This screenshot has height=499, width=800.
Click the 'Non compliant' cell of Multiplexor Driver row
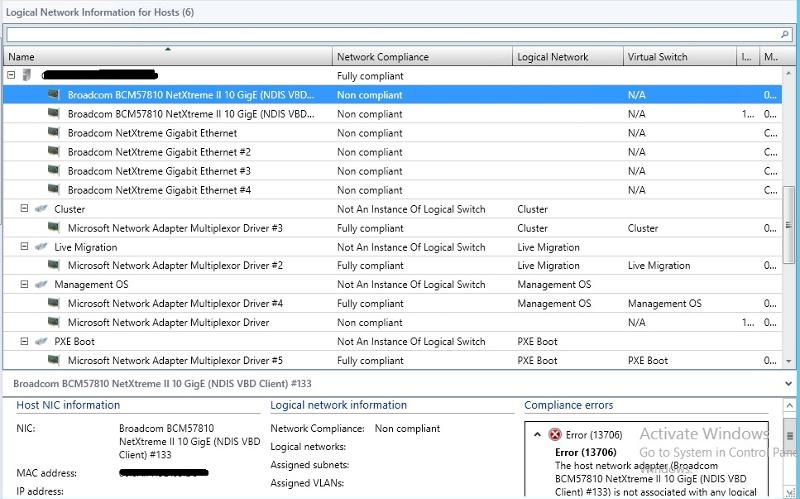click(x=369, y=322)
